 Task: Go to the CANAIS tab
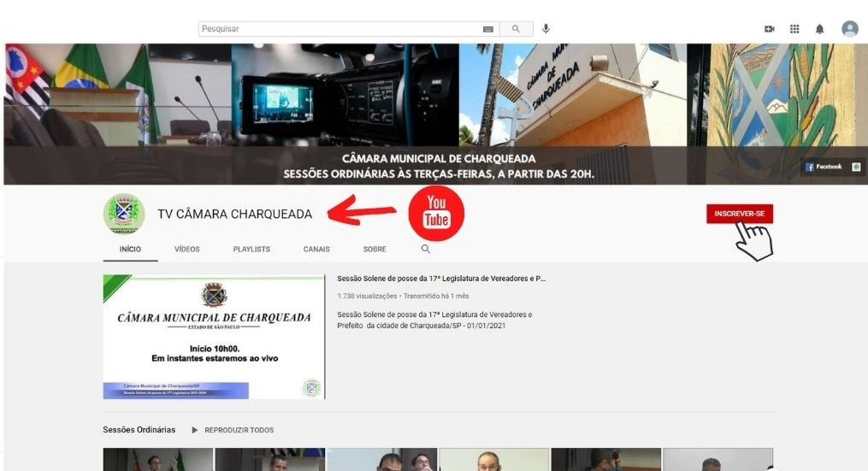(316, 249)
